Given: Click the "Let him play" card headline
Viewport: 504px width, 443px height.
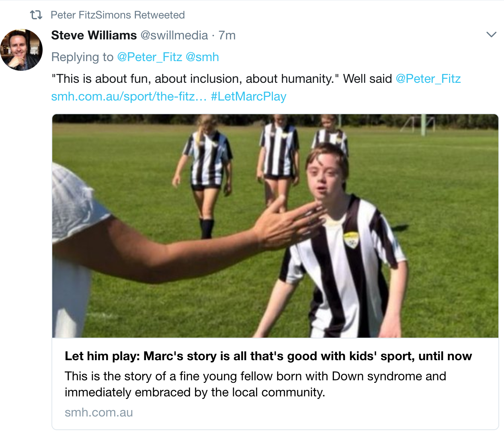Looking at the screenshot, I should click(268, 356).
